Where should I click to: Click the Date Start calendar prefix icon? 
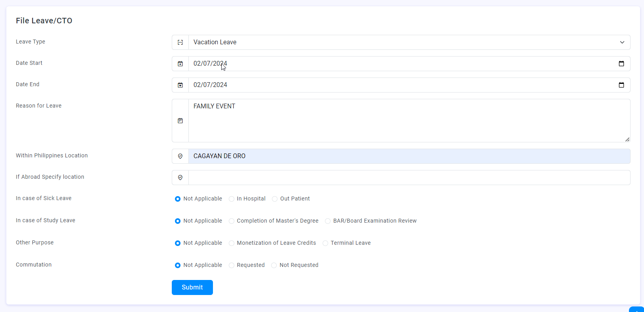tap(180, 64)
